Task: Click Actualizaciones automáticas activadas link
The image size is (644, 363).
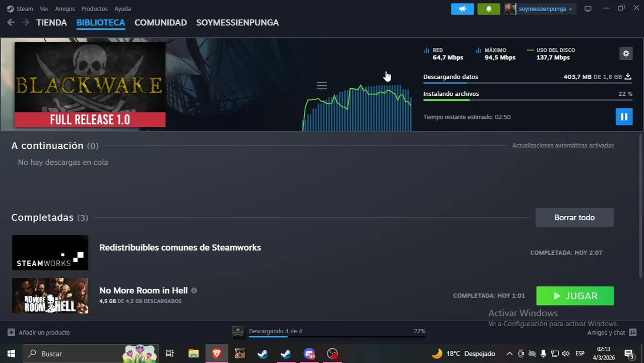Action: (x=563, y=145)
